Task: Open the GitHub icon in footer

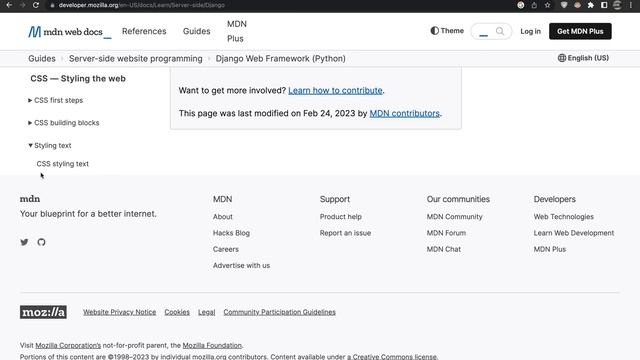Action: point(41,242)
